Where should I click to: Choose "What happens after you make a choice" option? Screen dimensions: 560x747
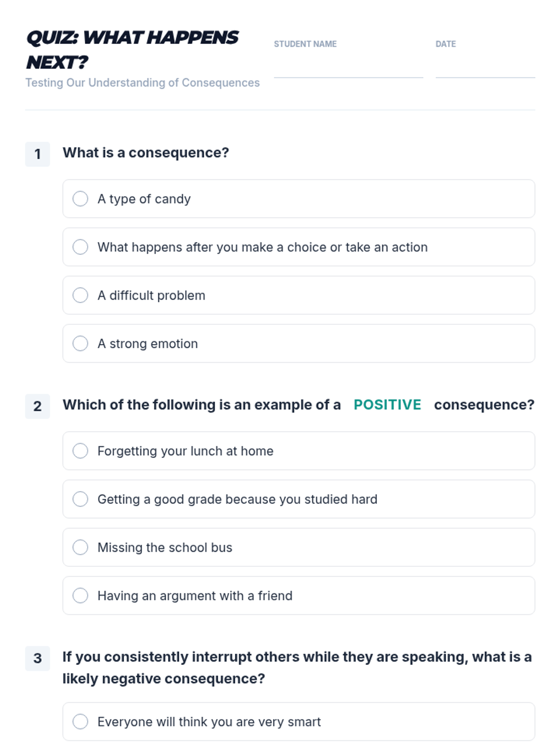[x=80, y=247]
